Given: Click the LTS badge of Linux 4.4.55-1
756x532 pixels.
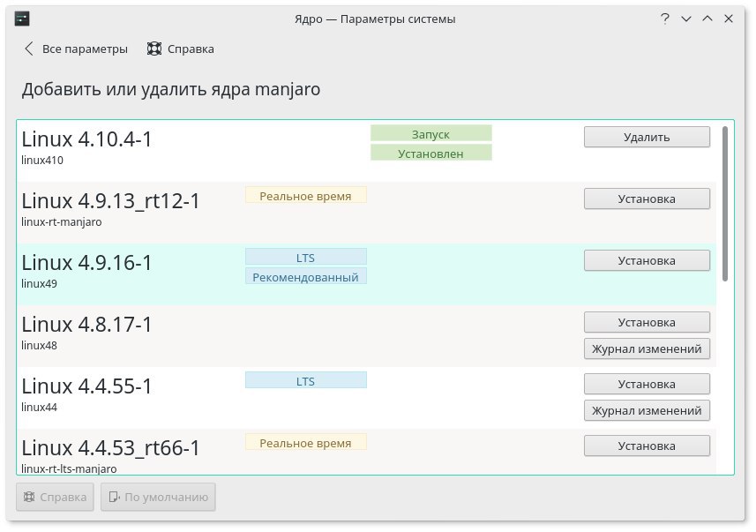Looking at the screenshot, I should tap(306, 380).
